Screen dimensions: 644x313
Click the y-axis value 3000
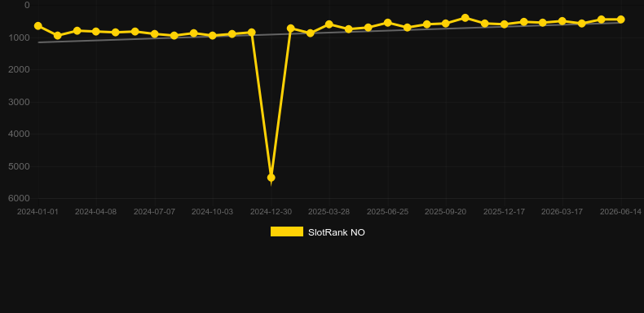20,102
